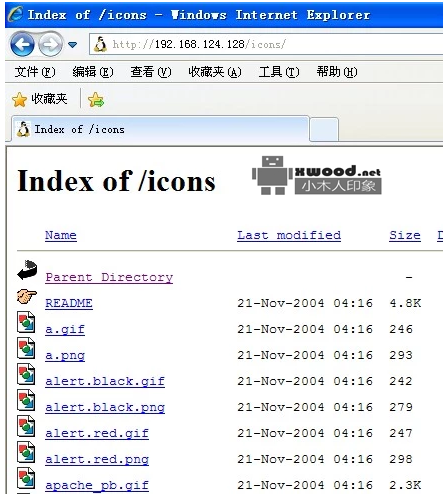This screenshot has height=503, width=445.
Task: Open the alert.black.png link
Action: click(x=105, y=407)
